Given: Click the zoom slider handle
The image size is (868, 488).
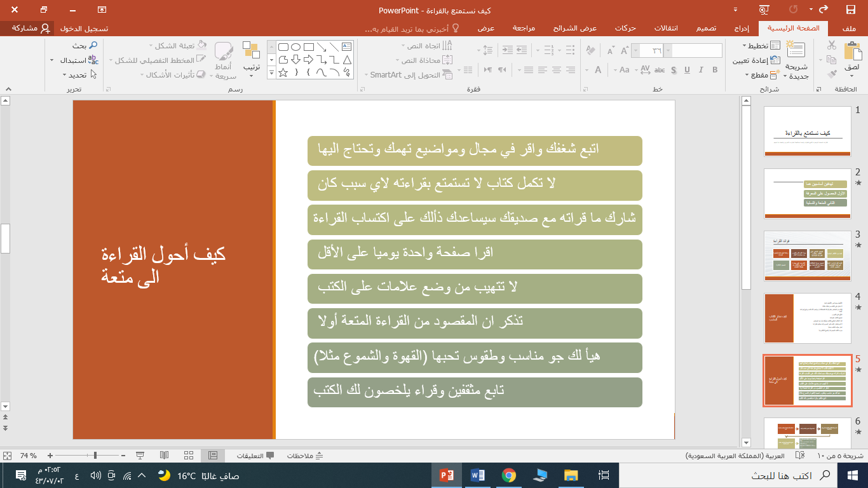Looking at the screenshot, I should 95,456.
